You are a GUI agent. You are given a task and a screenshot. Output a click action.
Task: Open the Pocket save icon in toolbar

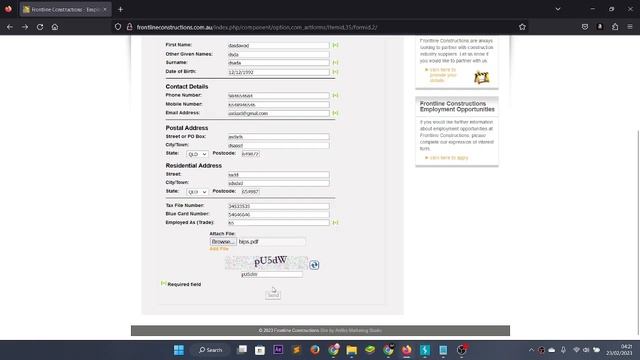(585, 27)
